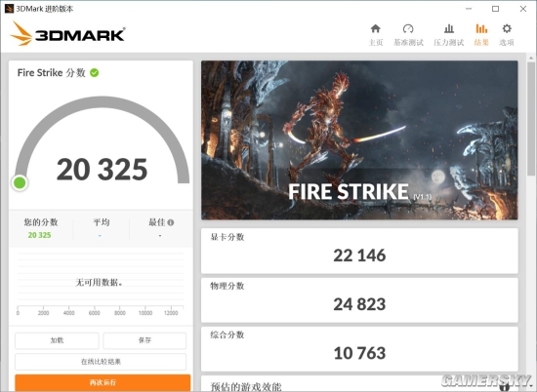
Task: Click the 您的分数 green 20 325 value
Action: [x=39, y=235]
